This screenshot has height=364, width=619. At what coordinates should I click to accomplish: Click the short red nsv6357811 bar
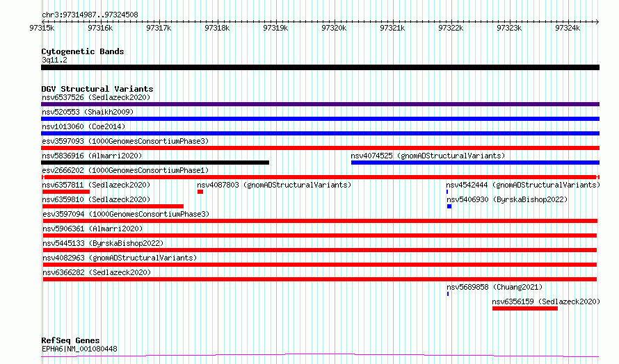[66, 192]
